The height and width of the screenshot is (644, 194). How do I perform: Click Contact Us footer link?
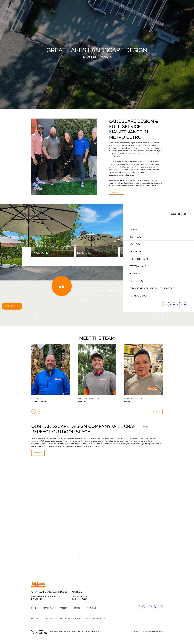(x=91, y=608)
